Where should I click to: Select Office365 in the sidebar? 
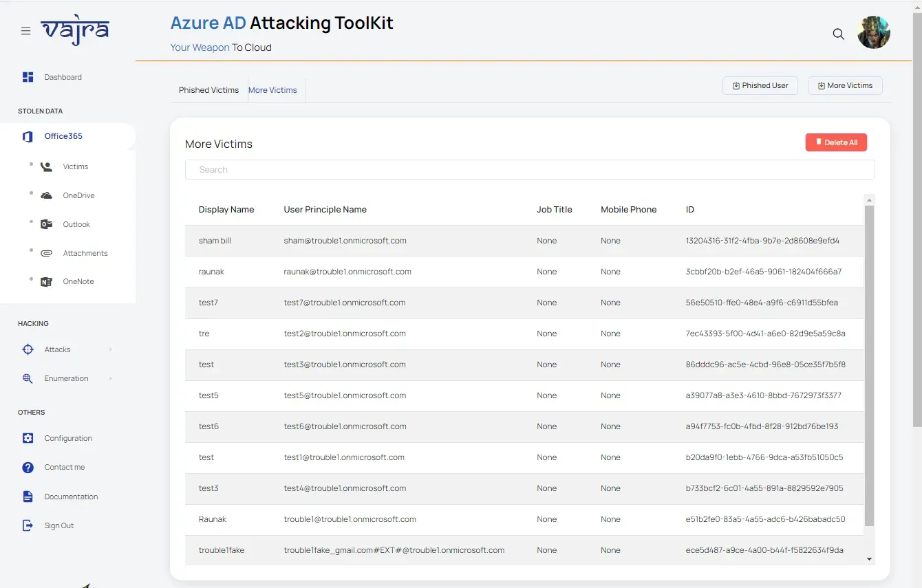63,136
